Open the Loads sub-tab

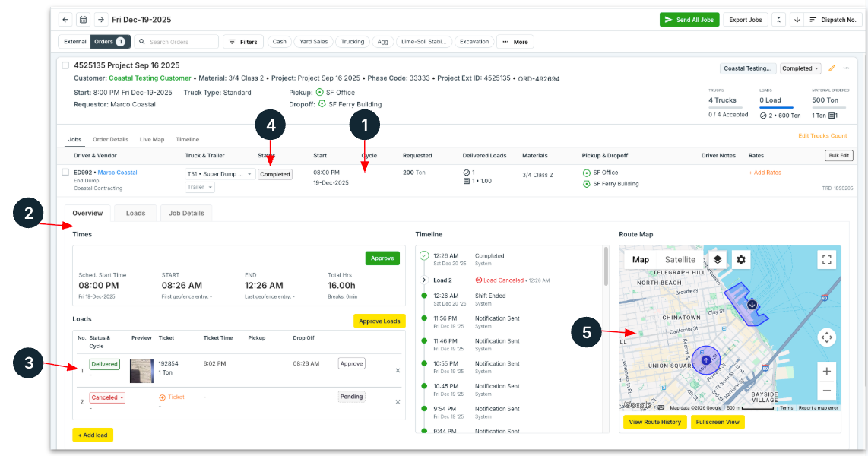(135, 213)
